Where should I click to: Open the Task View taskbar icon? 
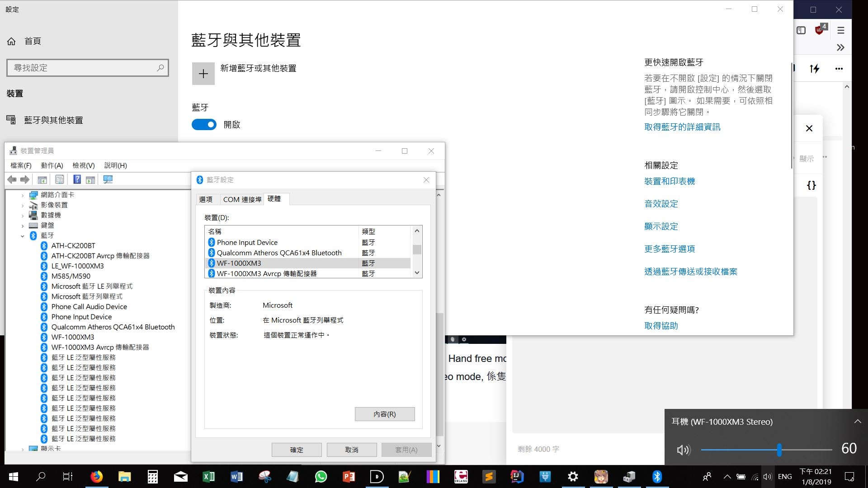pyautogui.click(x=68, y=477)
